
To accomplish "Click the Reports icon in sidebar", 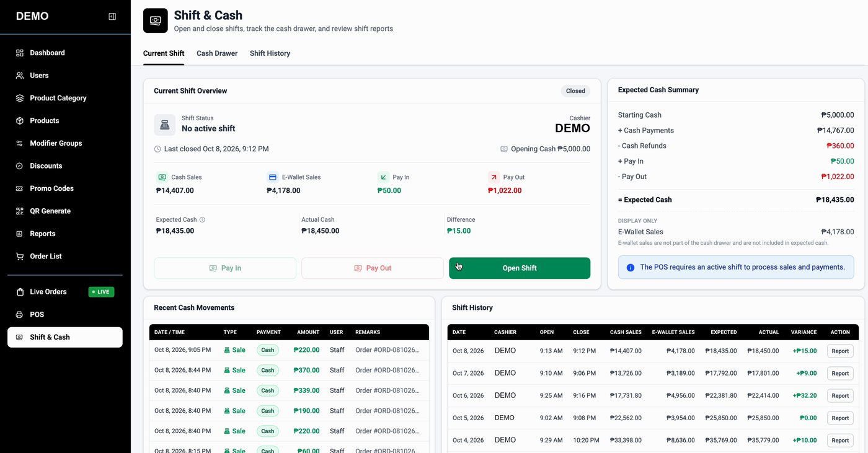I will click(20, 234).
